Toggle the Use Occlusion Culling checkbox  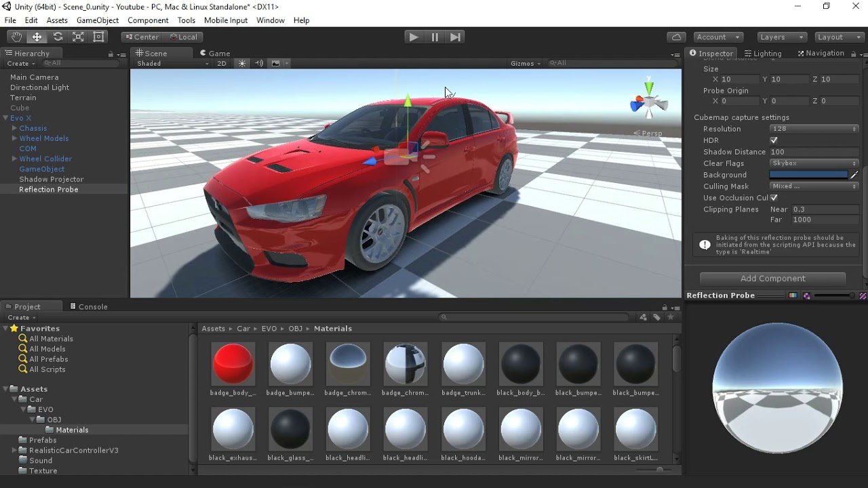[774, 198]
